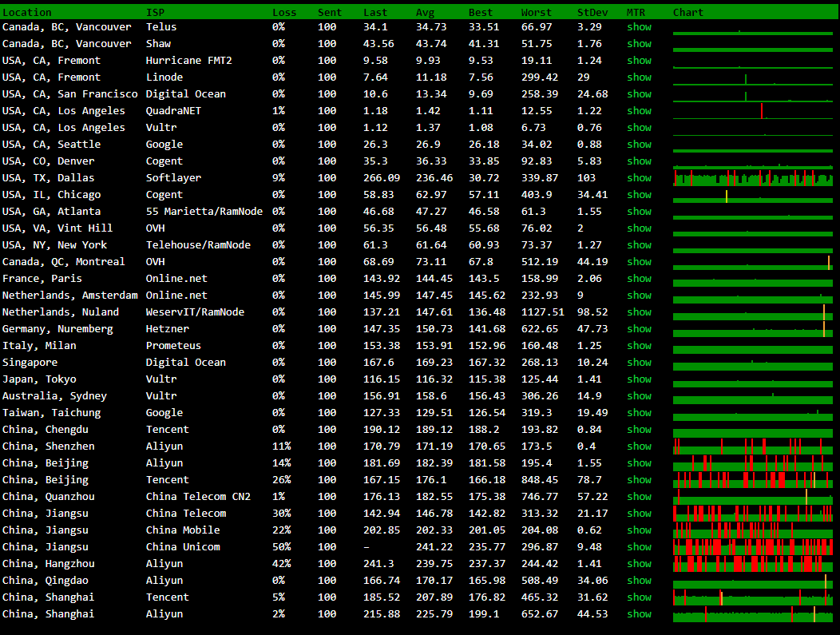The width and height of the screenshot is (840, 635).
Task: Click the Beijing Tencent latency chart
Action: click(753, 479)
